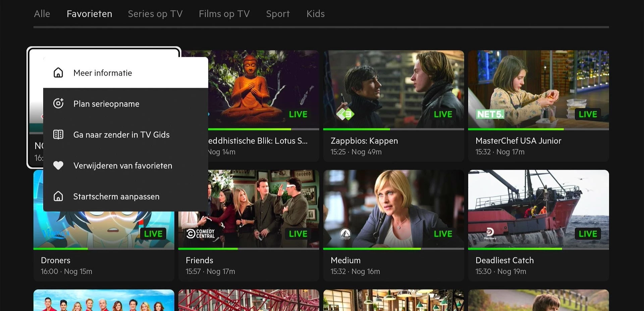Click the NPO 3 logo on Zappbios
The width and height of the screenshot is (644, 311).
coord(345,114)
